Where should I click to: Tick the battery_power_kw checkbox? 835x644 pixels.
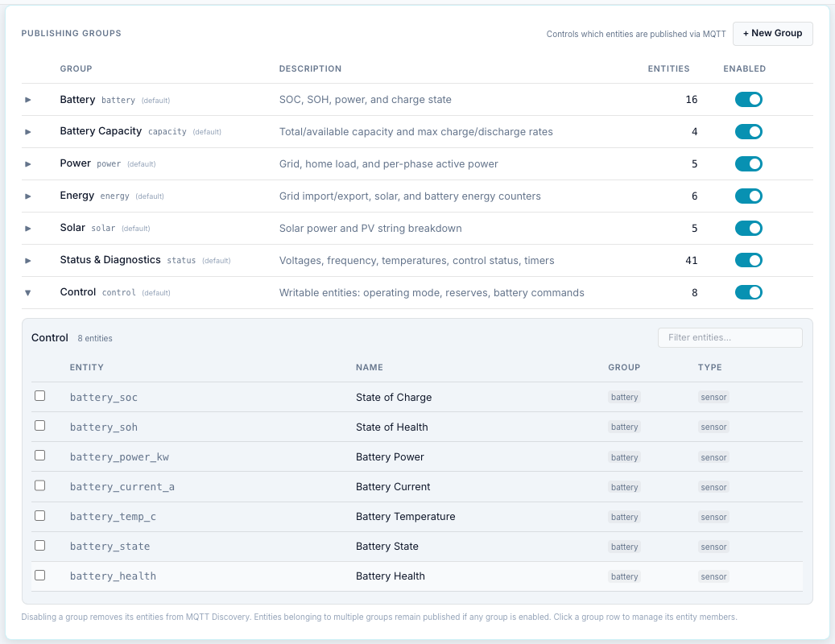coord(40,456)
